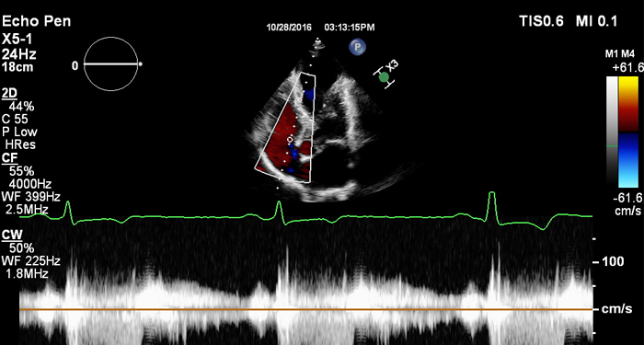The height and width of the screenshot is (345, 644).
Task: Click the CW Doppler sample cursor circle
Action: click(290, 140)
